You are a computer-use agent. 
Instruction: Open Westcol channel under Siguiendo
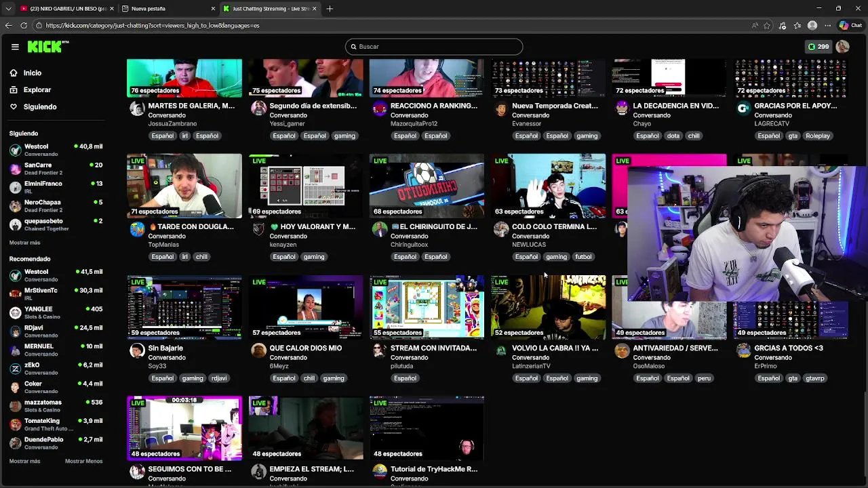56,150
